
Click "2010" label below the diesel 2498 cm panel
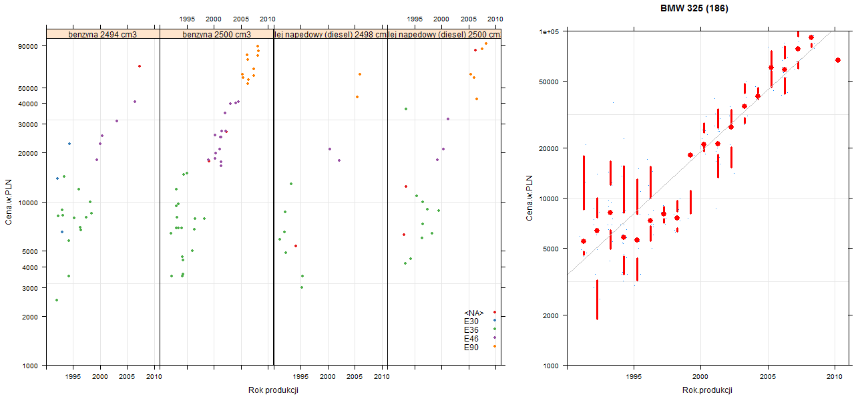381,377
